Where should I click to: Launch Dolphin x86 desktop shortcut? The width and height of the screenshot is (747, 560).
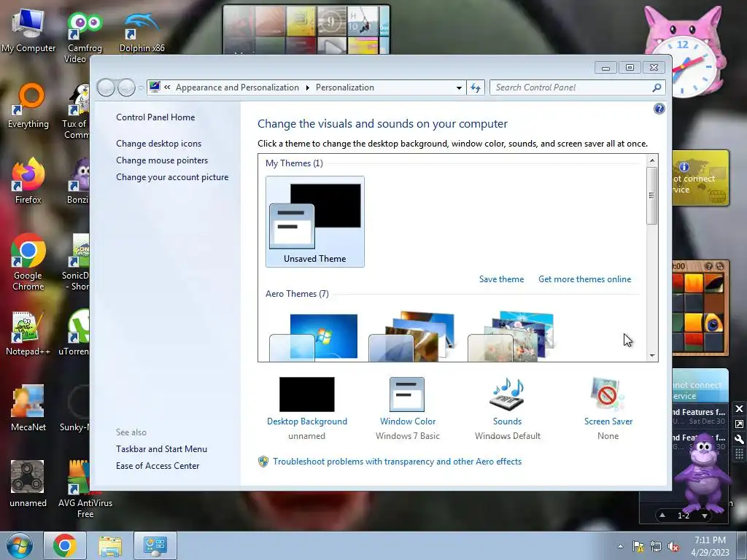coord(142,31)
